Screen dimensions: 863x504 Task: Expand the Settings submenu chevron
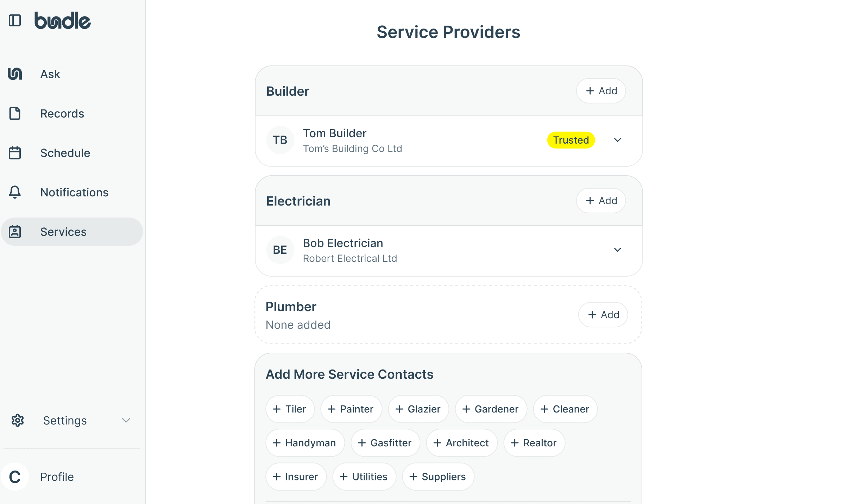click(126, 421)
